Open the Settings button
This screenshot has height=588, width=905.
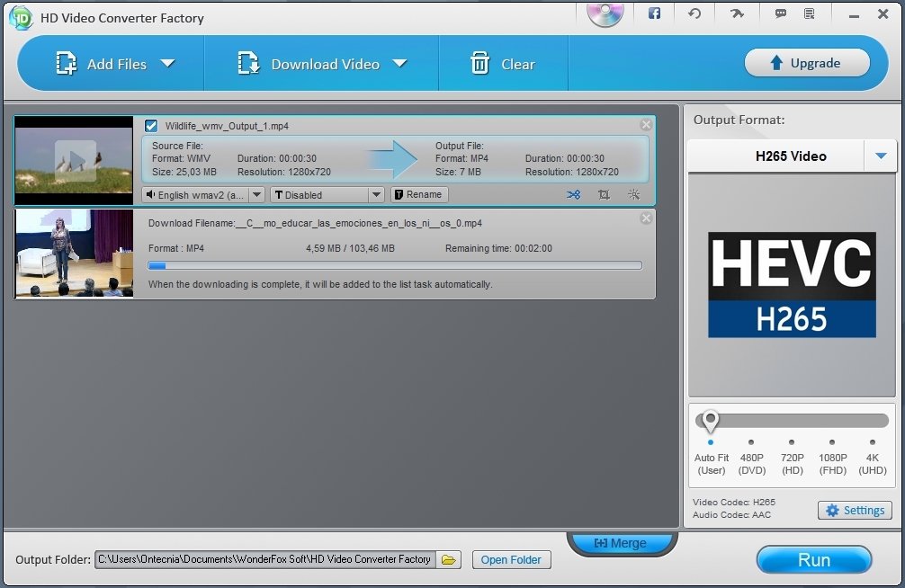click(x=855, y=510)
